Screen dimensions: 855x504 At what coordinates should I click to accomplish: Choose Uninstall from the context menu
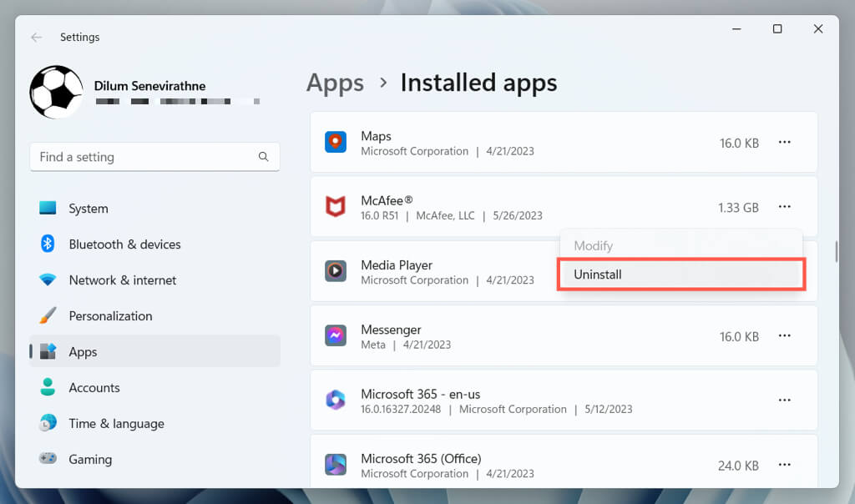pos(681,274)
